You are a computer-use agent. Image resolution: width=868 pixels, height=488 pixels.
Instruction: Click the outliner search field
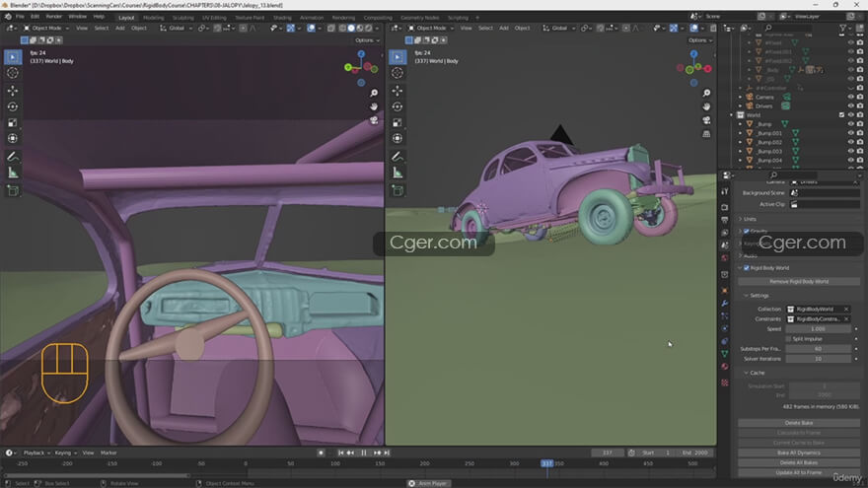pos(788,28)
